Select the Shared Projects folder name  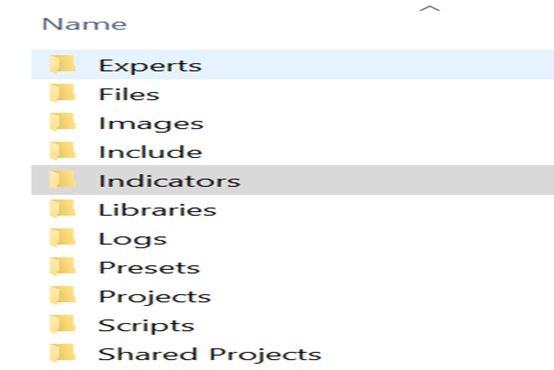pos(210,355)
